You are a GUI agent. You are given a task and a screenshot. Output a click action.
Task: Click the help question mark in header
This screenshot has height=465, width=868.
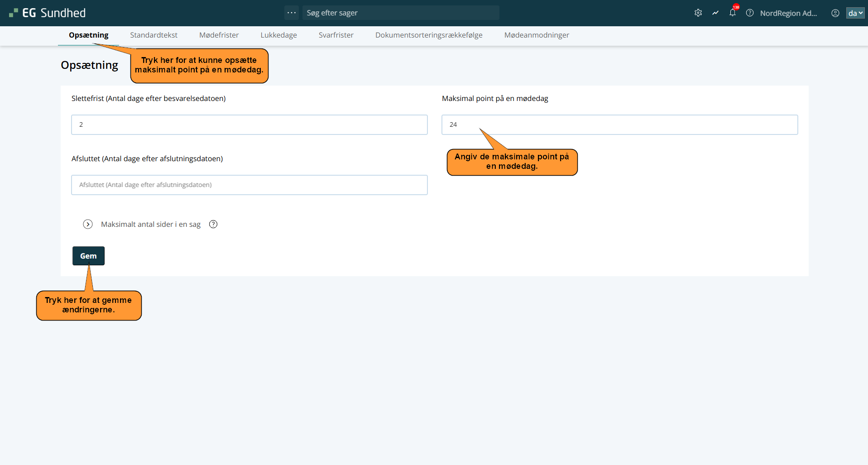click(x=750, y=13)
